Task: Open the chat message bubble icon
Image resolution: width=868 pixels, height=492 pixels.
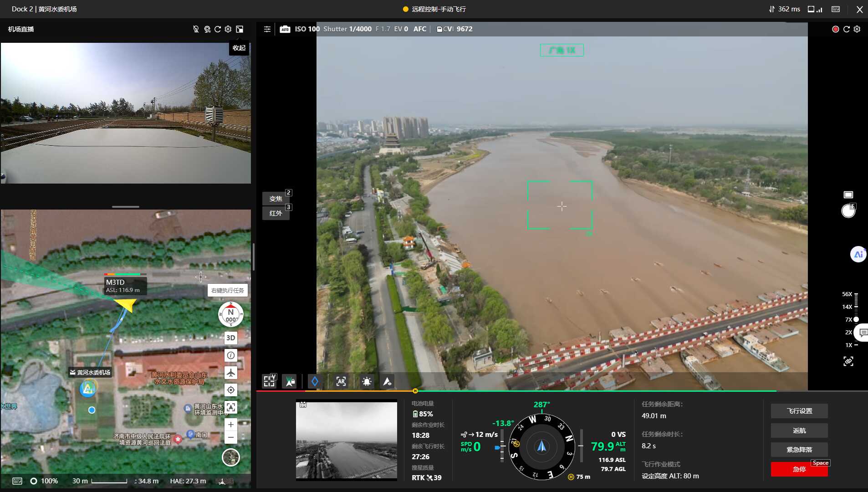Action: 863,333
